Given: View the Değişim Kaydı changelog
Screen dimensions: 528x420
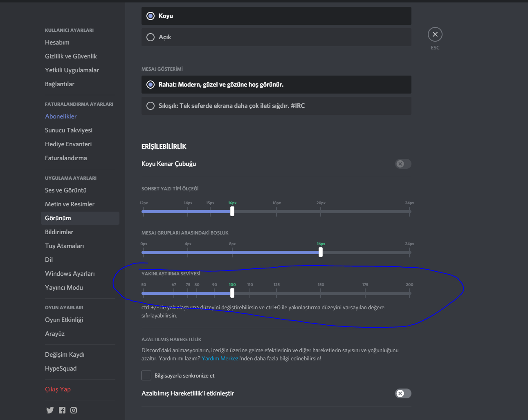Looking at the screenshot, I should (80, 355).
